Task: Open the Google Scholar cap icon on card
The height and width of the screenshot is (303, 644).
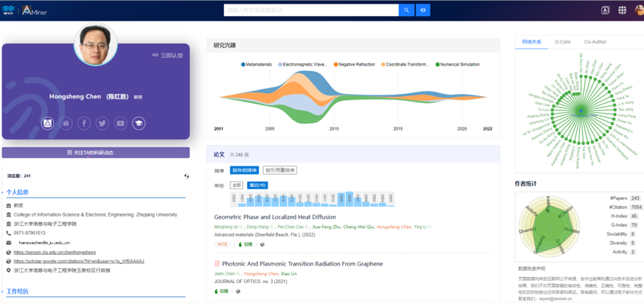Action: (139, 123)
